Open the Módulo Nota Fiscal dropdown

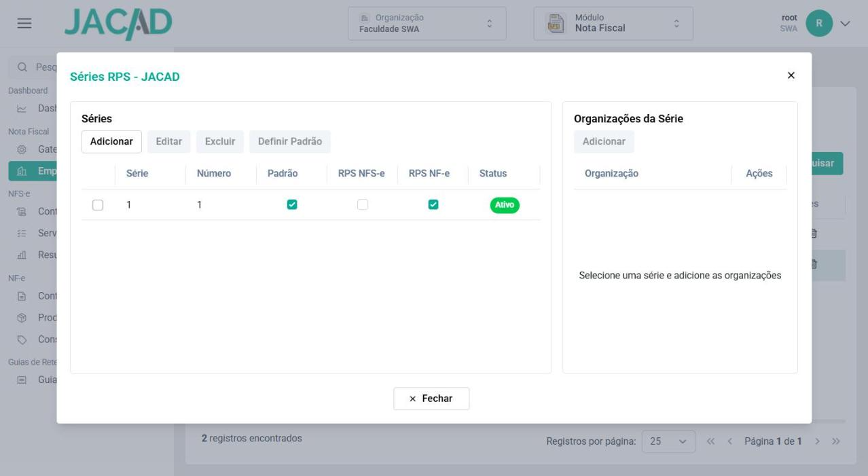pos(613,23)
